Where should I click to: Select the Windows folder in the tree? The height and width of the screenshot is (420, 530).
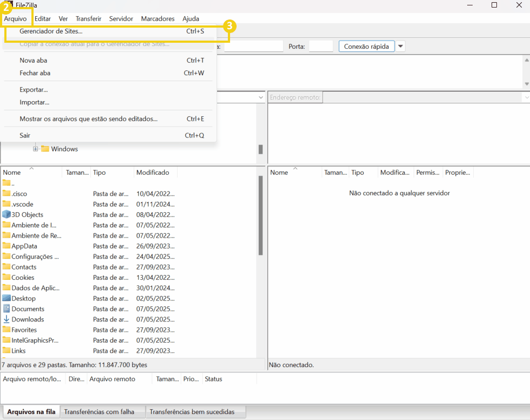tap(64, 149)
